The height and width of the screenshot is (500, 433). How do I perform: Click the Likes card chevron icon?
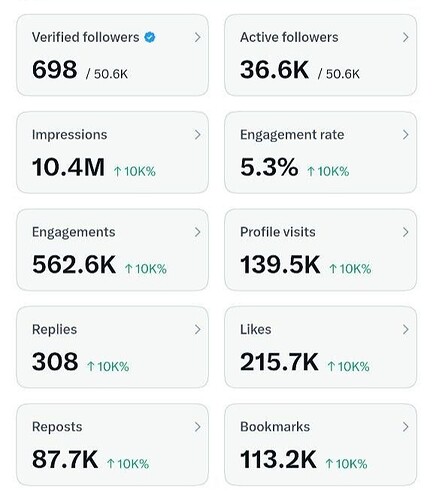(406, 329)
